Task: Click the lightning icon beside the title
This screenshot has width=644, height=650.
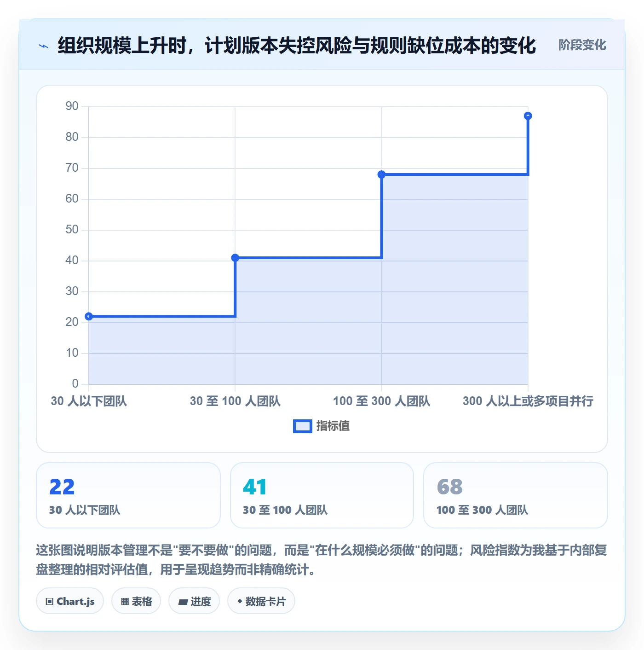Action: pos(44,46)
